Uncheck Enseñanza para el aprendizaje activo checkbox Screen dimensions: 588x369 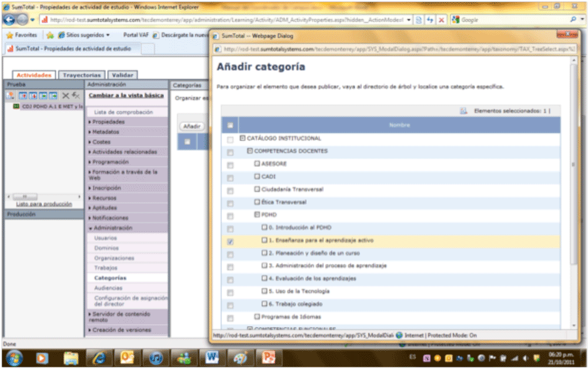point(230,242)
